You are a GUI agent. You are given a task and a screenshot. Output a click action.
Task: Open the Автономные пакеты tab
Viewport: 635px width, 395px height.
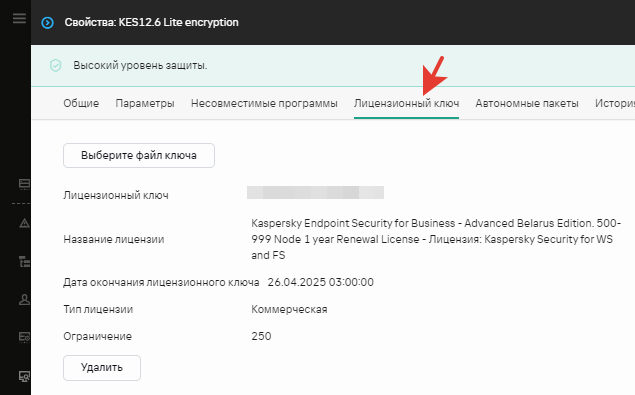[x=526, y=103]
